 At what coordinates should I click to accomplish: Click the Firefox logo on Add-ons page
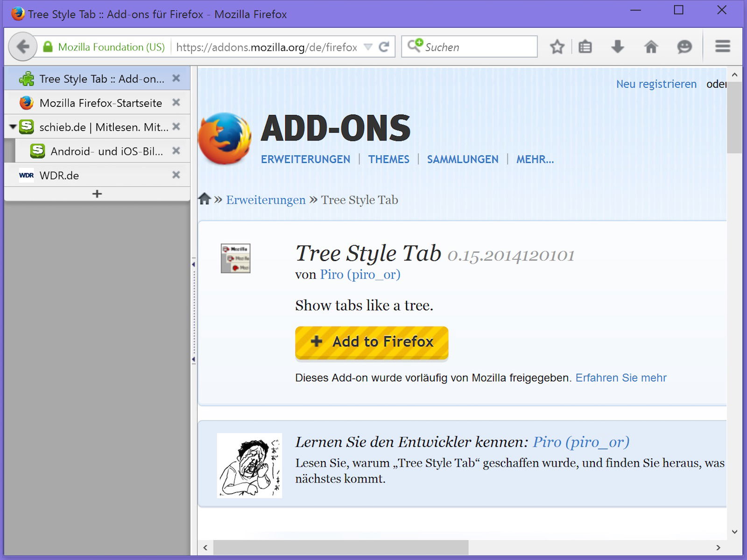click(x=225, y=138)
